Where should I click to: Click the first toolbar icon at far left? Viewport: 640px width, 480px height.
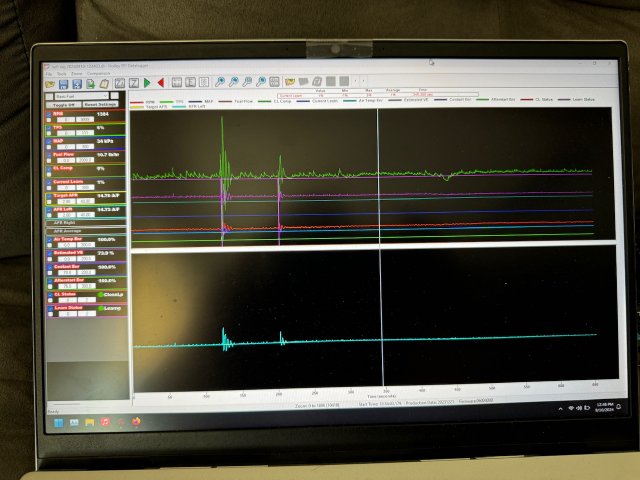point(50,84)
